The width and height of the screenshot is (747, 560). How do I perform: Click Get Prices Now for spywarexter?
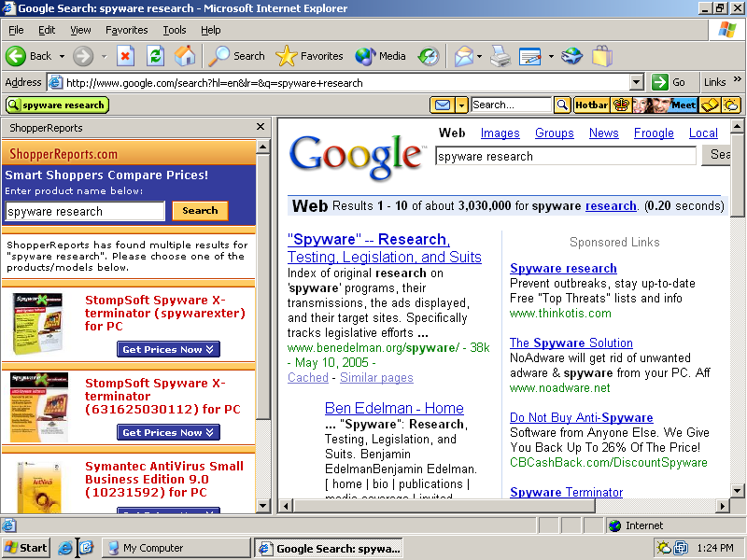[x=168, y=349]
